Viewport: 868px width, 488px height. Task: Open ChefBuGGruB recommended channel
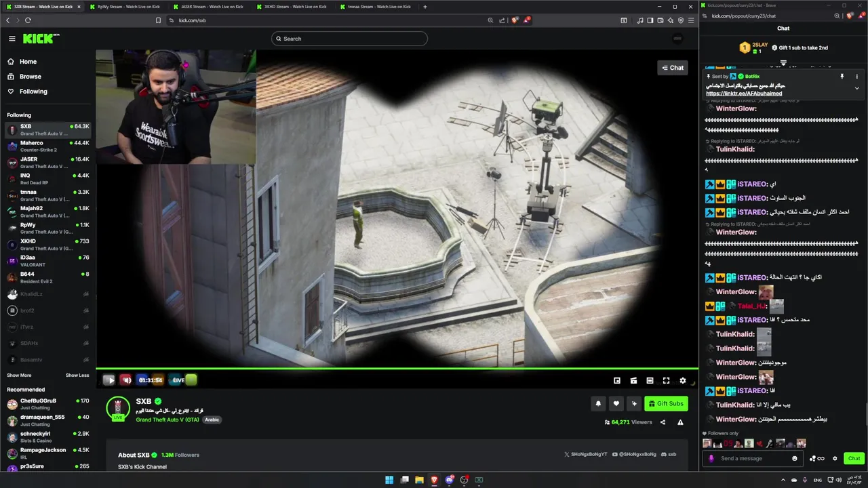coord(47,404)
